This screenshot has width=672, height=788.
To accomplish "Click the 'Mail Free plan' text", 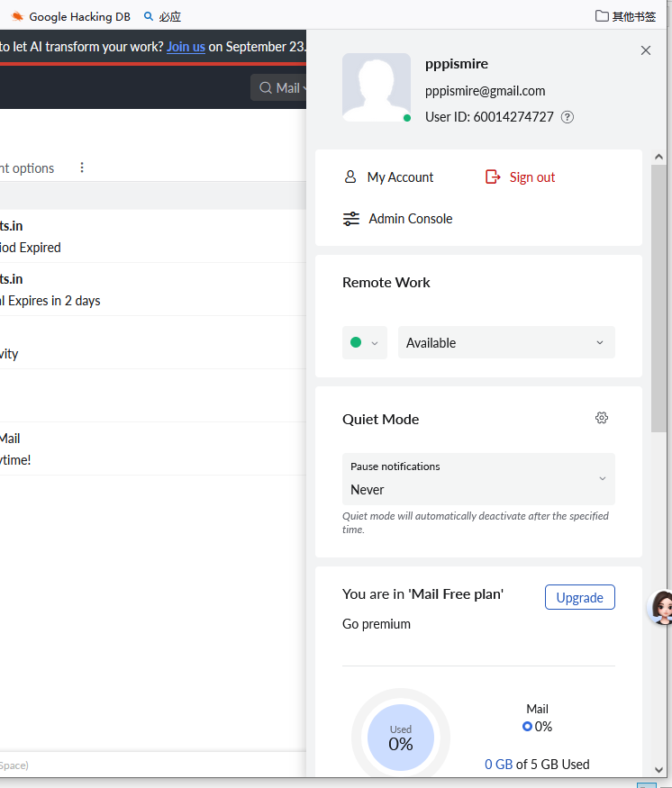I will click(x=456, y=594).
